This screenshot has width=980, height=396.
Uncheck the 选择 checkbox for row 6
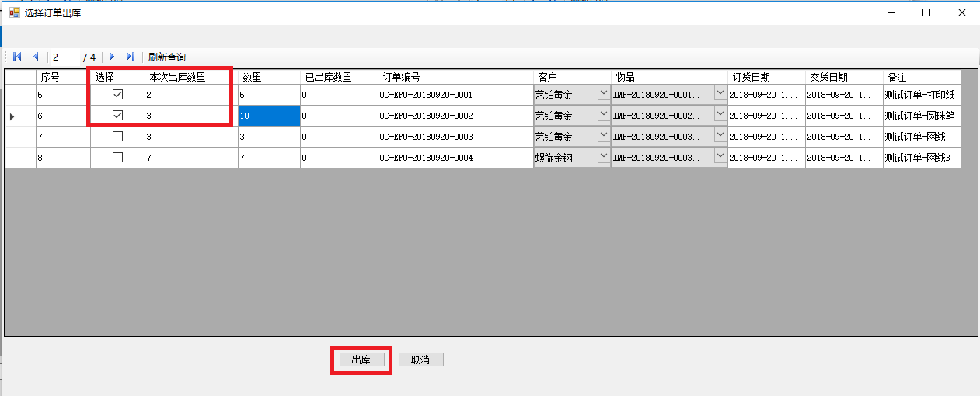tap(118, 116)
